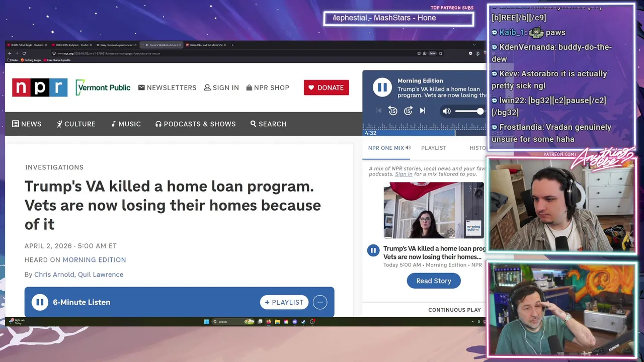Open File Explorer from the taskbar
This screenshot has height=362, width=644.
coord(277,322)
